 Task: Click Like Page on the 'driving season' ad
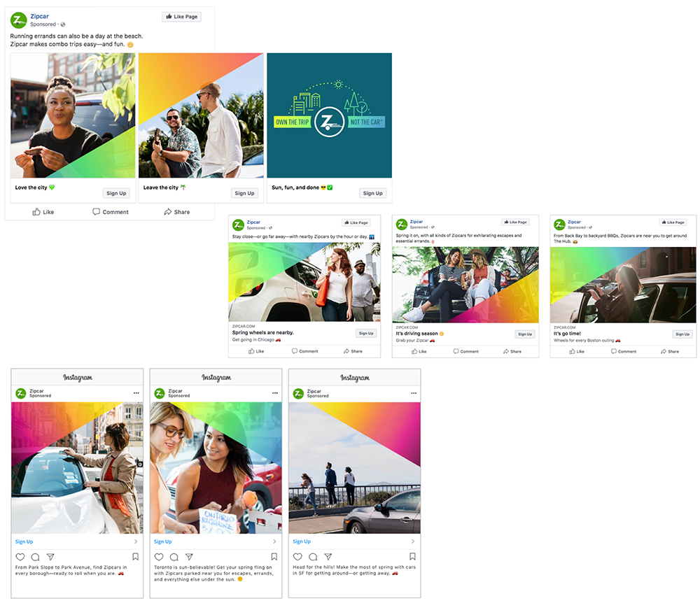pos(515,222)
